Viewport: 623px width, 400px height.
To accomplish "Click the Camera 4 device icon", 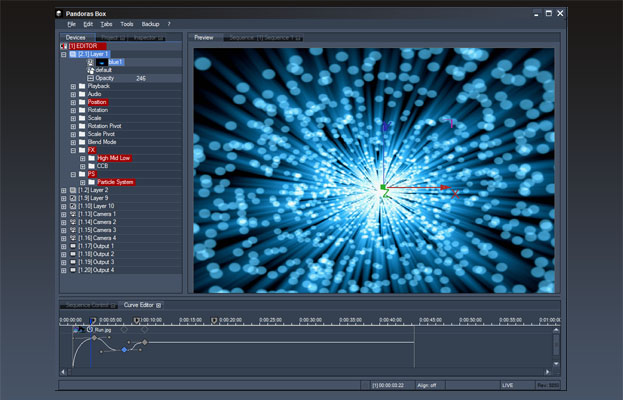I will pos(73,238).
